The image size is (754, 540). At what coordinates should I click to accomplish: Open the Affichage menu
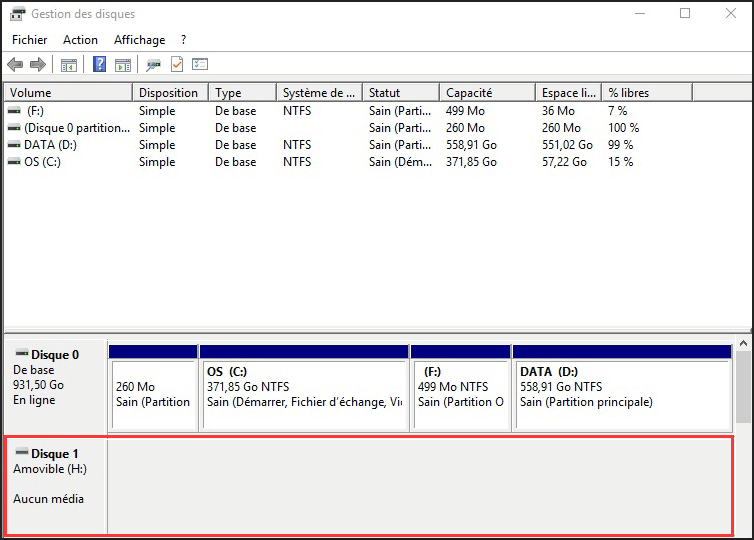click(139, 40)
